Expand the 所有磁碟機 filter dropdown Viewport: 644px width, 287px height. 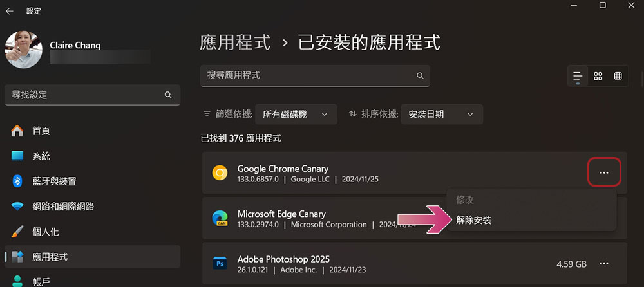click(x=296, y=114)
